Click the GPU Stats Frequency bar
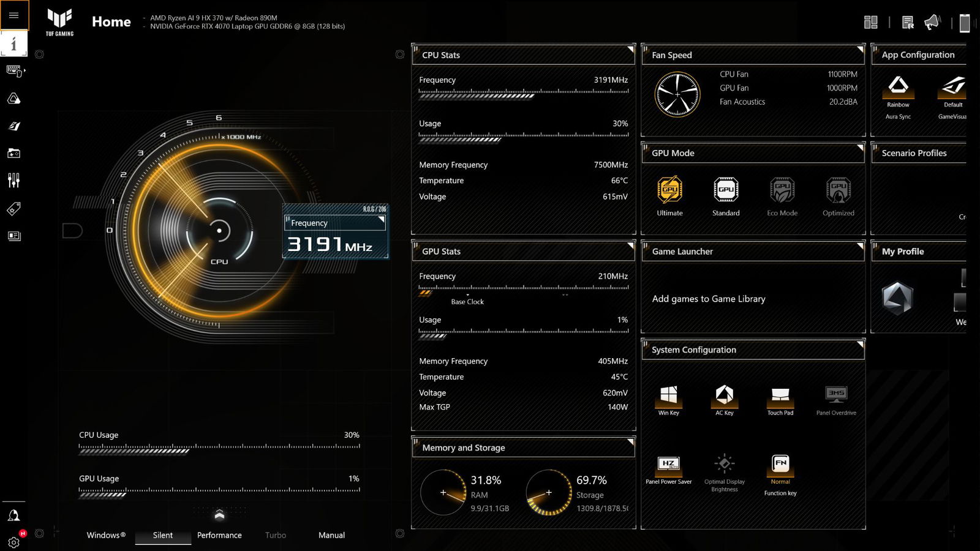 (x=524, y=290)
